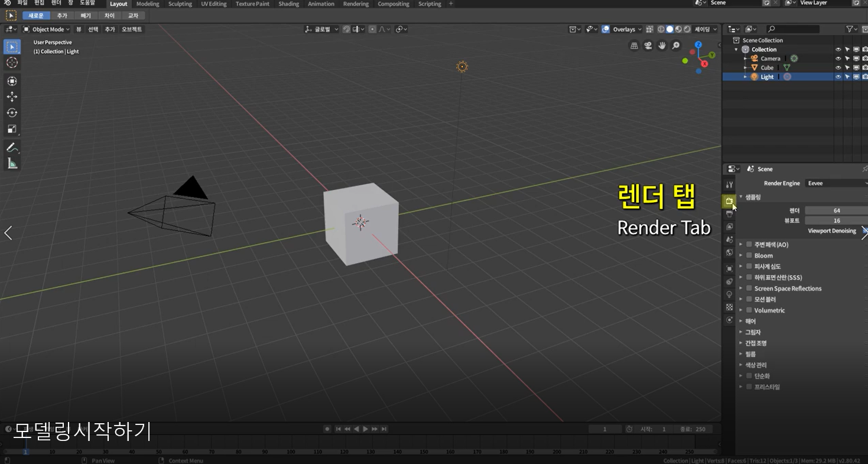
Task: Enable 모션 블러 checkbox
Action: tap(749, 299)
